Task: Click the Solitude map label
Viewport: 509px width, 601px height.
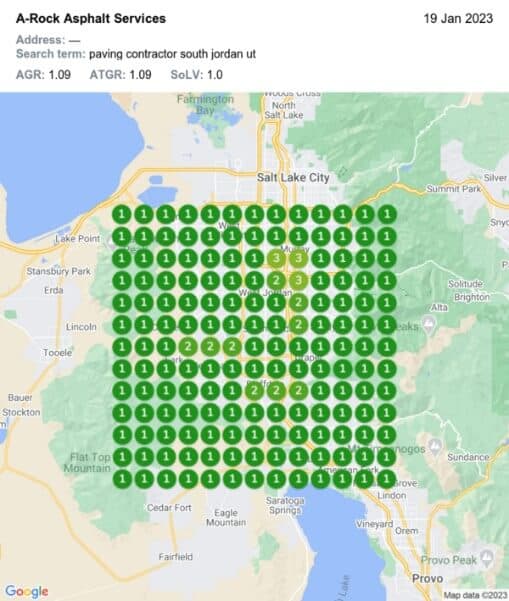Action: pyautogui.click(x=465, y=284)
